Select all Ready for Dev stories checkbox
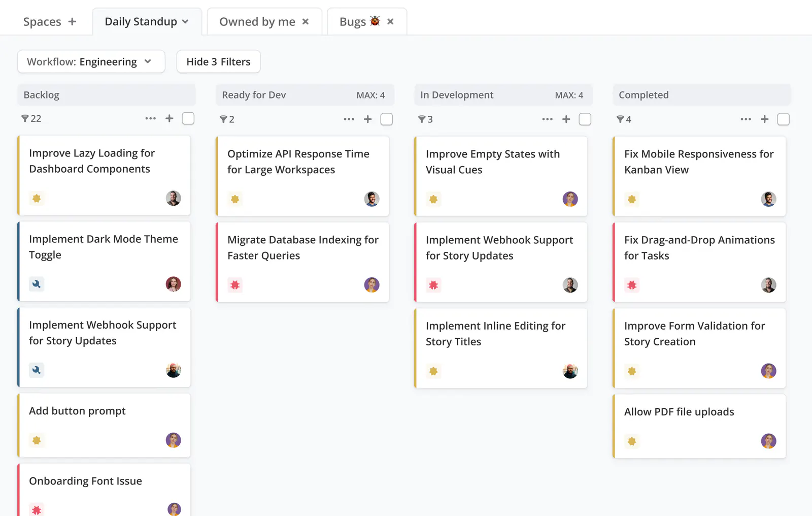This screenshot has width=812, height=516. (x=387, y=119)
